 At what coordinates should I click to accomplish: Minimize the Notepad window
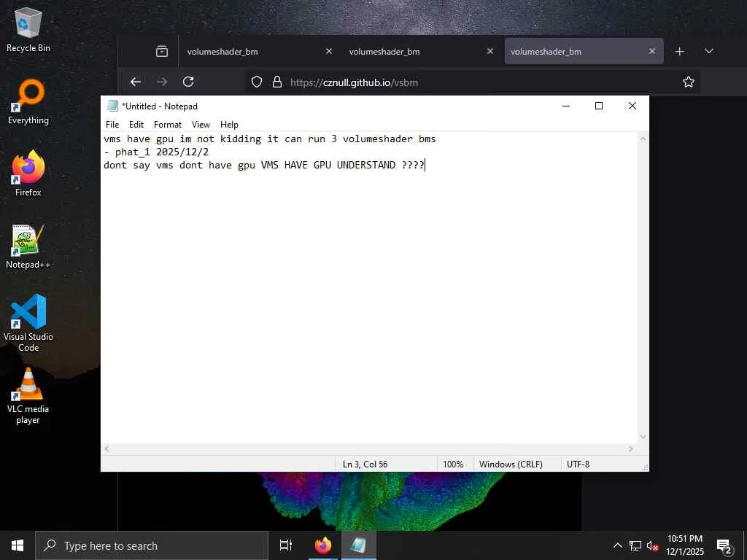[566, 106]
